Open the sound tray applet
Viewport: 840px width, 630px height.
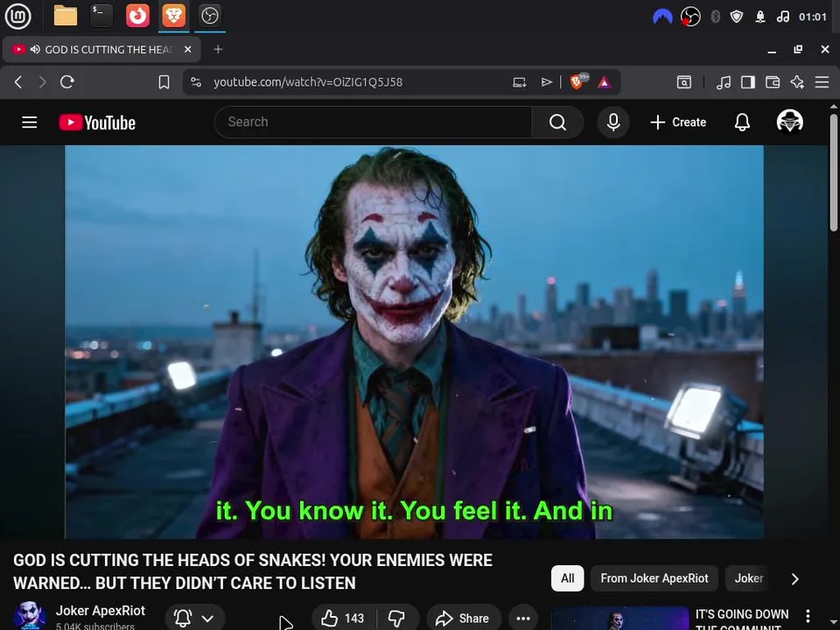[782, 17]
